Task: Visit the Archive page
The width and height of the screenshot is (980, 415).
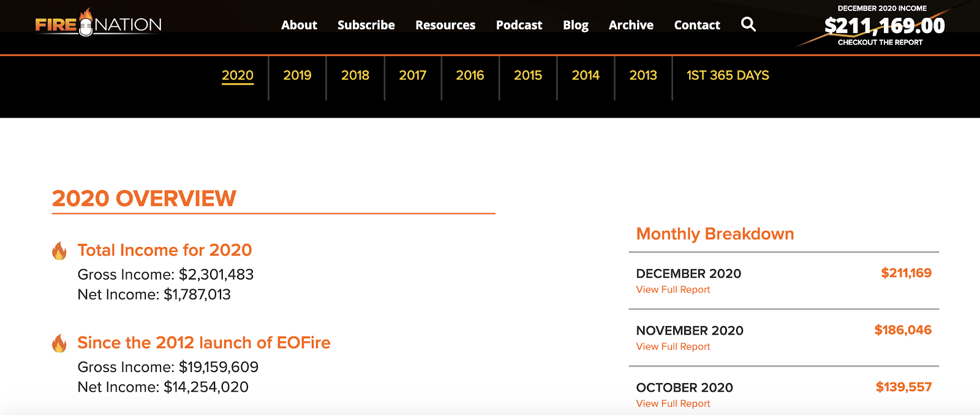Action: pos(631,25)
